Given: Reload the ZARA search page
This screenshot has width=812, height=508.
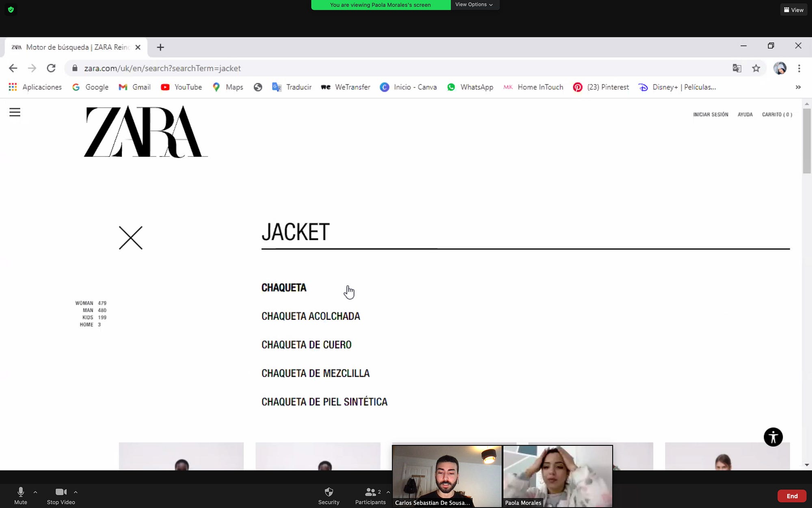Looking at the screenshot, I should (x=51, y=68).
